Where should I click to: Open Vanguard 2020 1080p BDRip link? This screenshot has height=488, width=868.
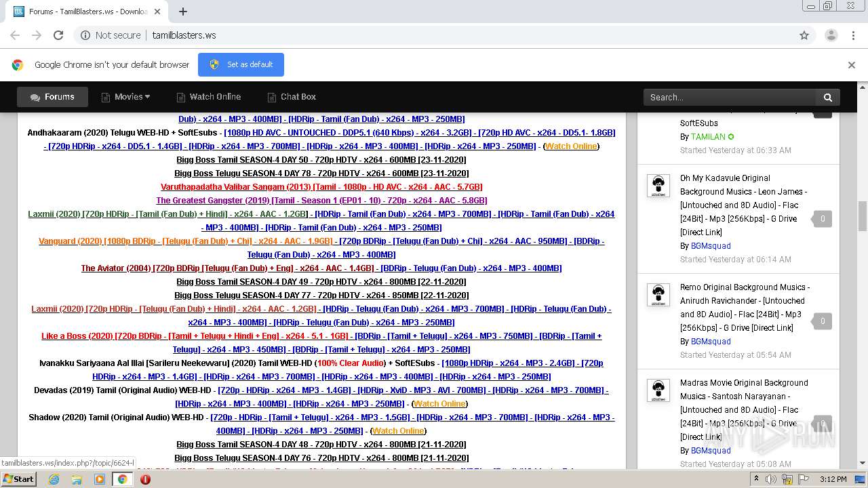pyautogui.click(x=186, y=241)
